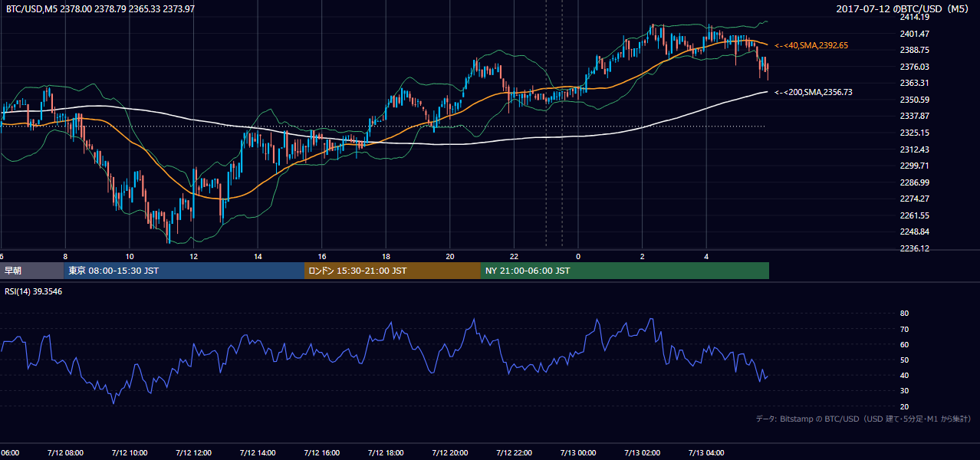Click the 200 SMA 2356.73 label

click(x=814, y=92)
